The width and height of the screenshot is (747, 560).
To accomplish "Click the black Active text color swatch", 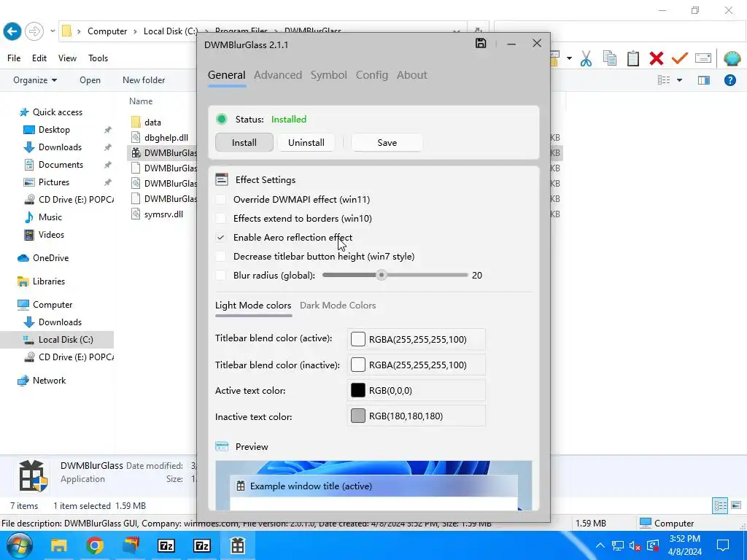I will coord(357,391).
